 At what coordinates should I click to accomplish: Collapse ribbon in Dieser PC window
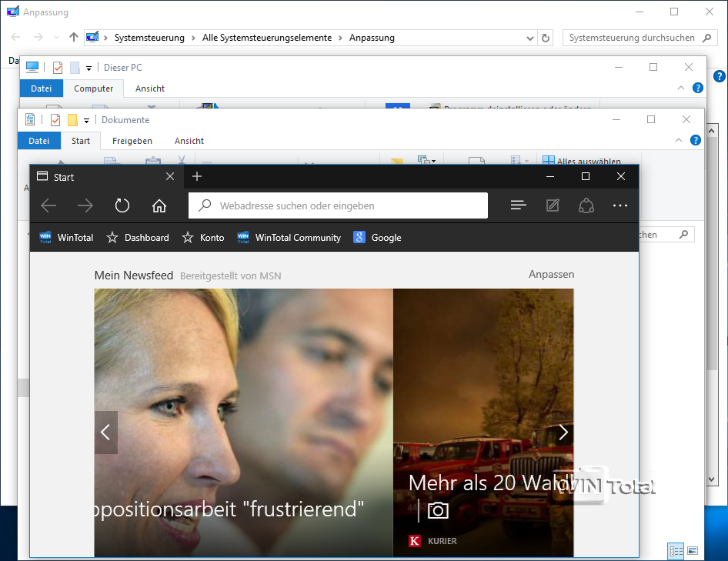click(681, 87)
